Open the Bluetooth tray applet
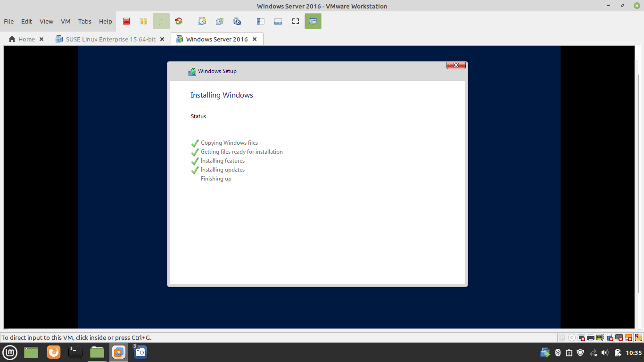Image resolution: width=644 pixels, height=362 pixels. tap(557, 353)
